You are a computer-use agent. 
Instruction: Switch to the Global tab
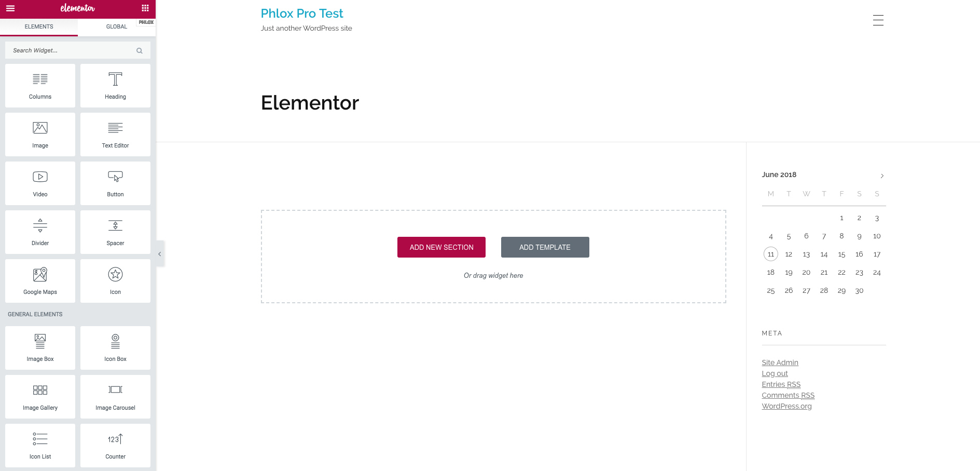(x=116, y=26)
